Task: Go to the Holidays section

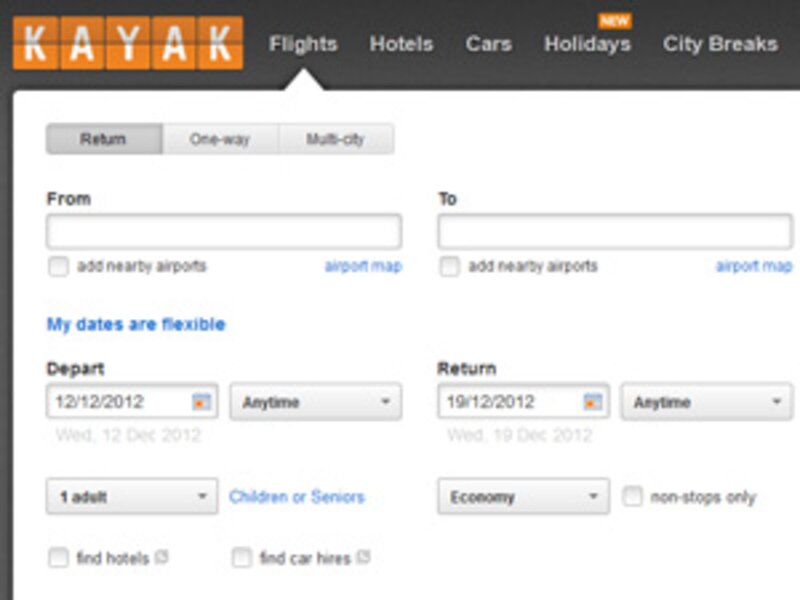Action: tap(587, 44)
